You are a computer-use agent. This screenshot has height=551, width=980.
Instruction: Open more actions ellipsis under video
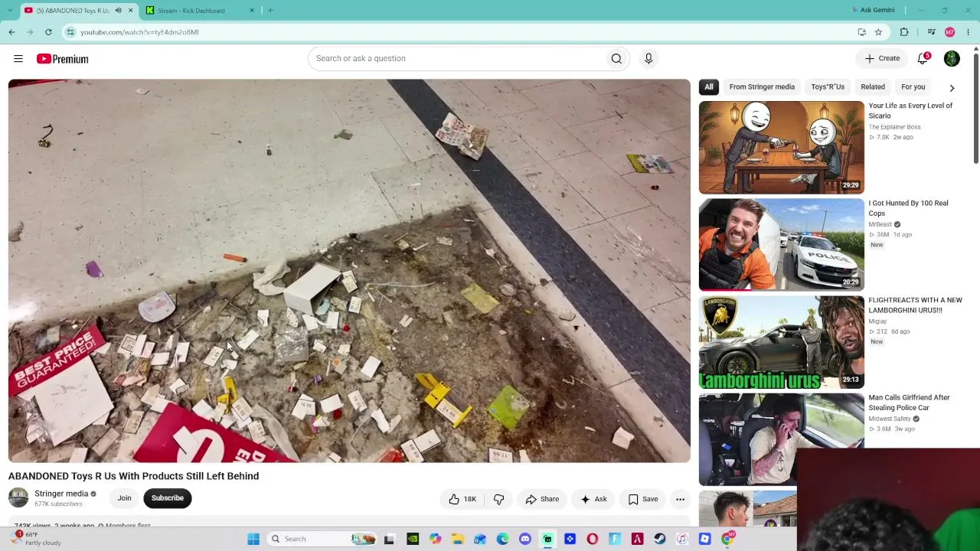tap(680, 499)
